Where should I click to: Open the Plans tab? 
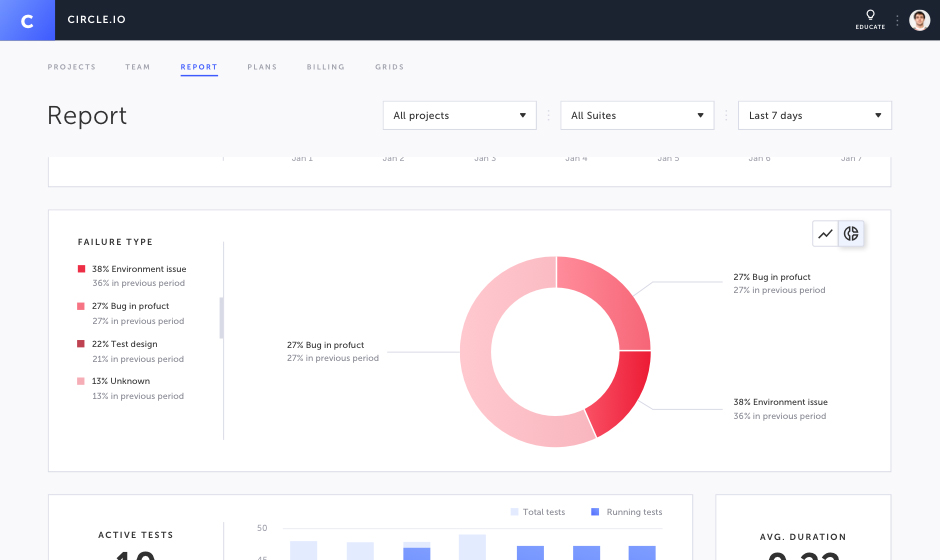click(x=262, y=67)
